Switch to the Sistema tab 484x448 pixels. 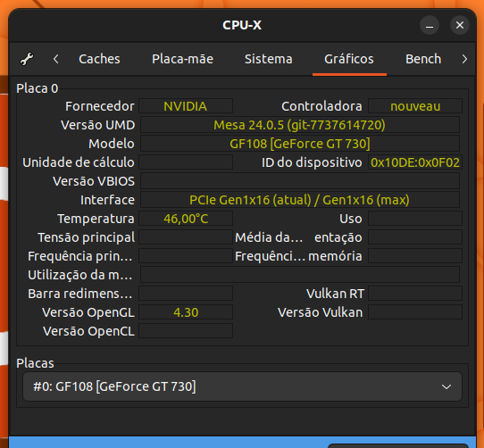point(268,59)
